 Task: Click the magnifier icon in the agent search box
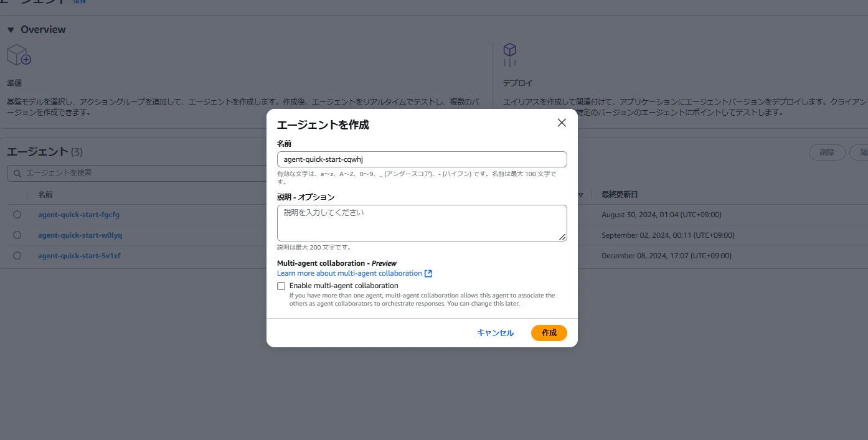[x=17, y=173]
